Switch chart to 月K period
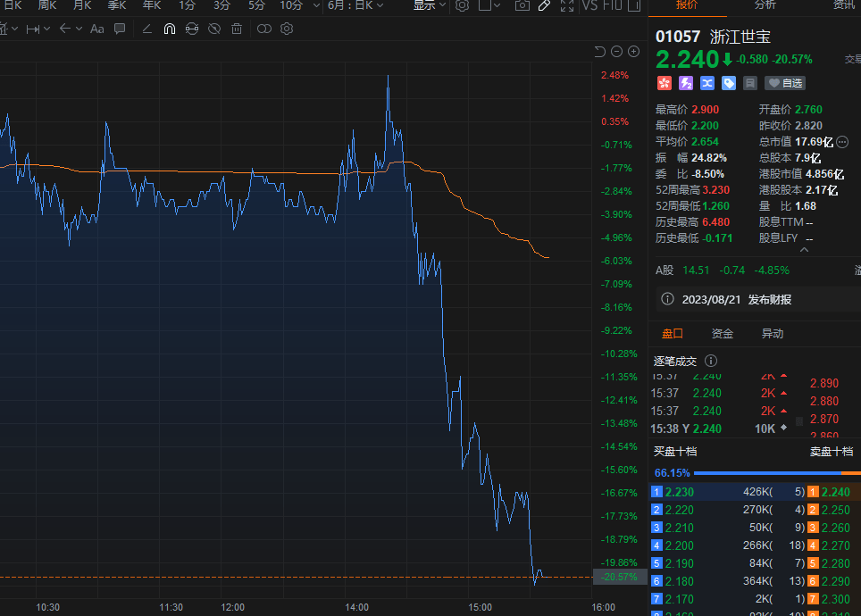Screen dimensions: 861x616 coord(82,5)
